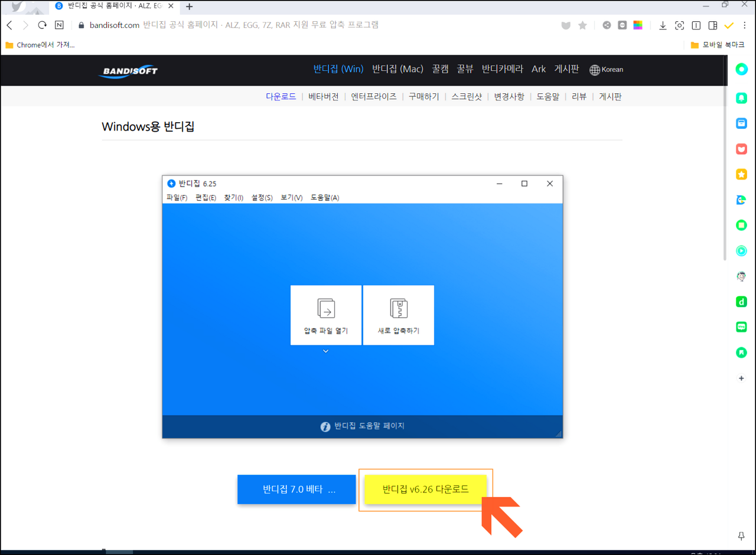756x555 pixels.
Task: Open 게시판 in the grey sub-menu bar
Action: click(610, 96)
